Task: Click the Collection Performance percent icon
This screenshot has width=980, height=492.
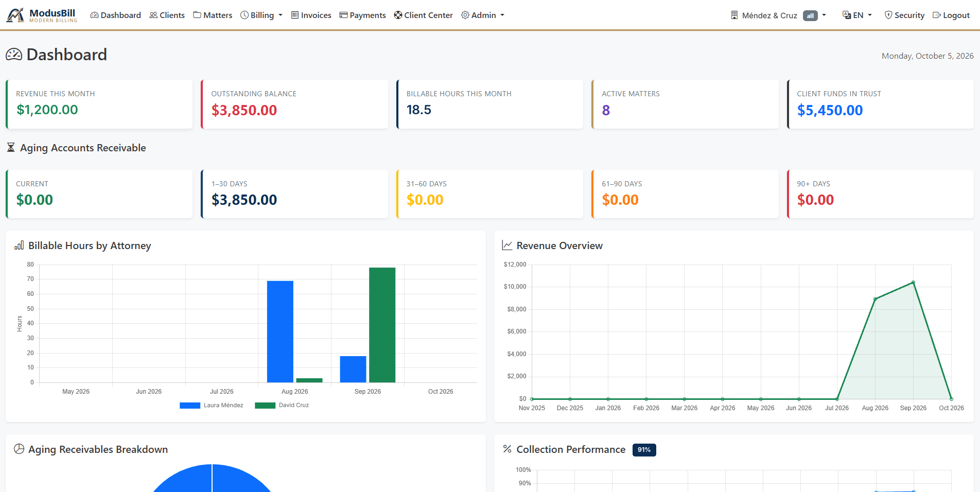Action: click(x=507, y=449)
